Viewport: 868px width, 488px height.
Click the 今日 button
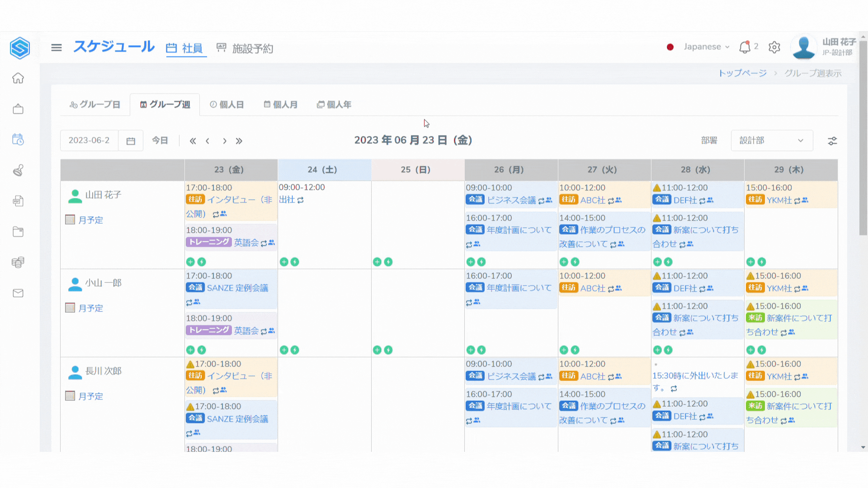[160, 141]
